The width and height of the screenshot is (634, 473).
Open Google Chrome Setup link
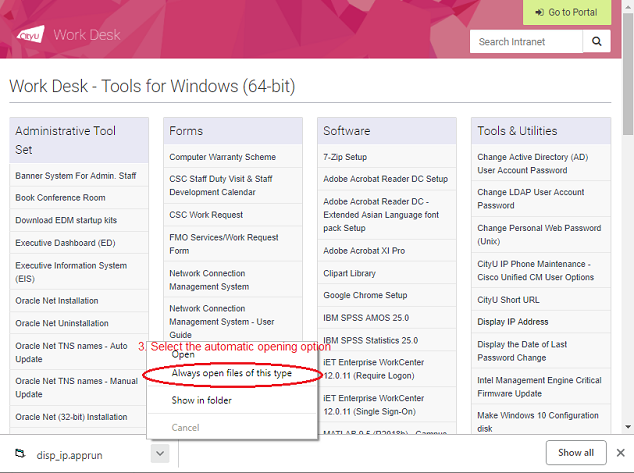tap(365, 295)
